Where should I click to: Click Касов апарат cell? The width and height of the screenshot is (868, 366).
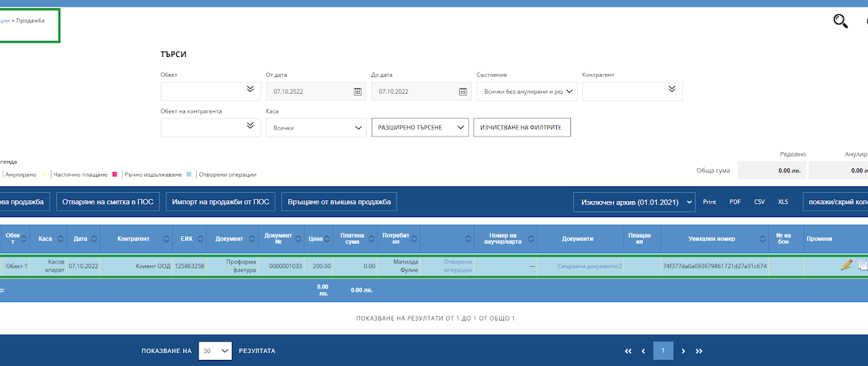pyautogui.click(x=47, y=266)
